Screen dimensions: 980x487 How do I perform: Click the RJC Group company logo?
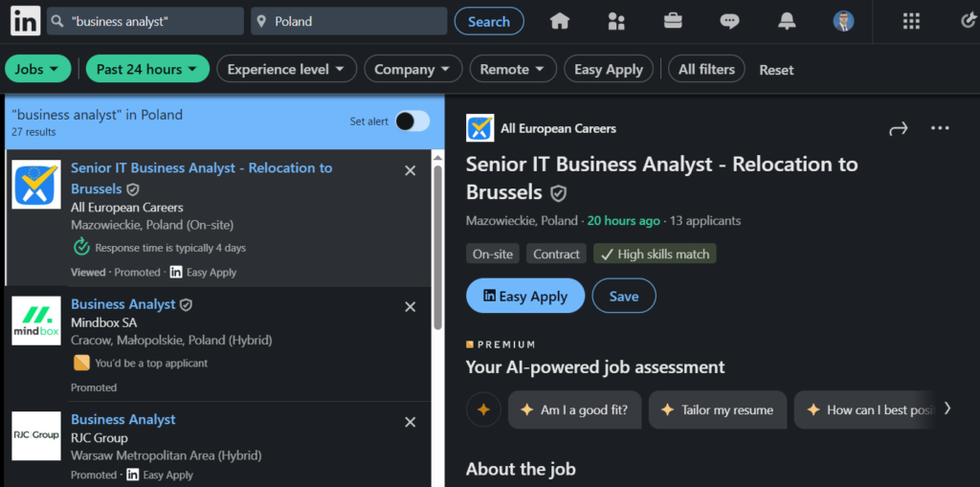36,435
